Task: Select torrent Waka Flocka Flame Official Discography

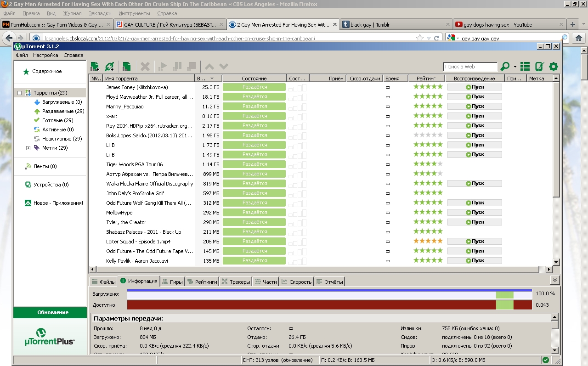Action: [150, 184]
